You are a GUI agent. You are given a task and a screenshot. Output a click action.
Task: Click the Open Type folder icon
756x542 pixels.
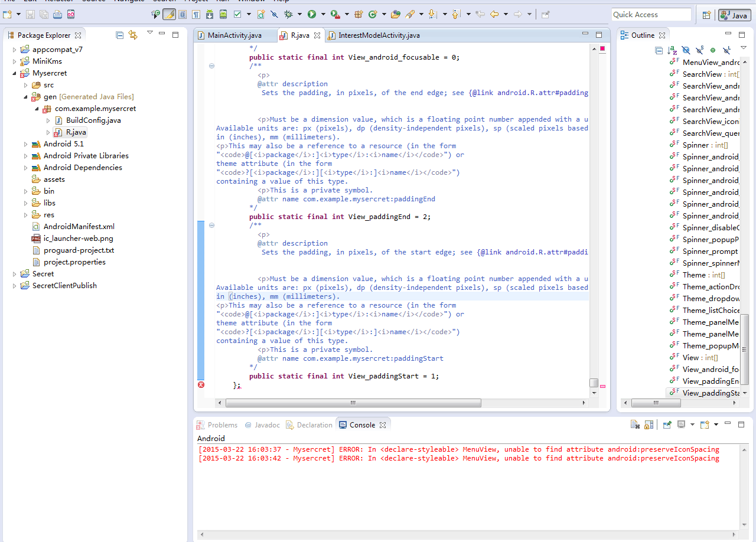[x=396, y=14]
